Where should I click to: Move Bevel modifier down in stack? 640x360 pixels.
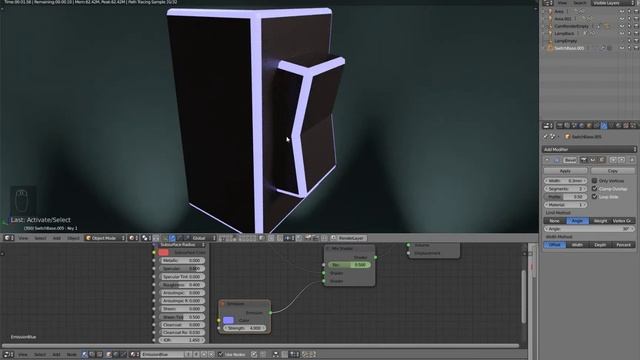click(622, 160)
